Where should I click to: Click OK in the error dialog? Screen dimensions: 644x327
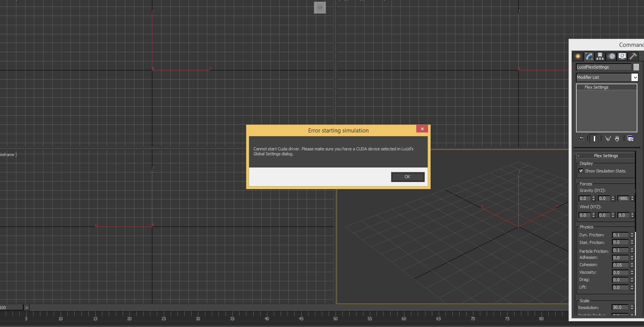point(407,177)
